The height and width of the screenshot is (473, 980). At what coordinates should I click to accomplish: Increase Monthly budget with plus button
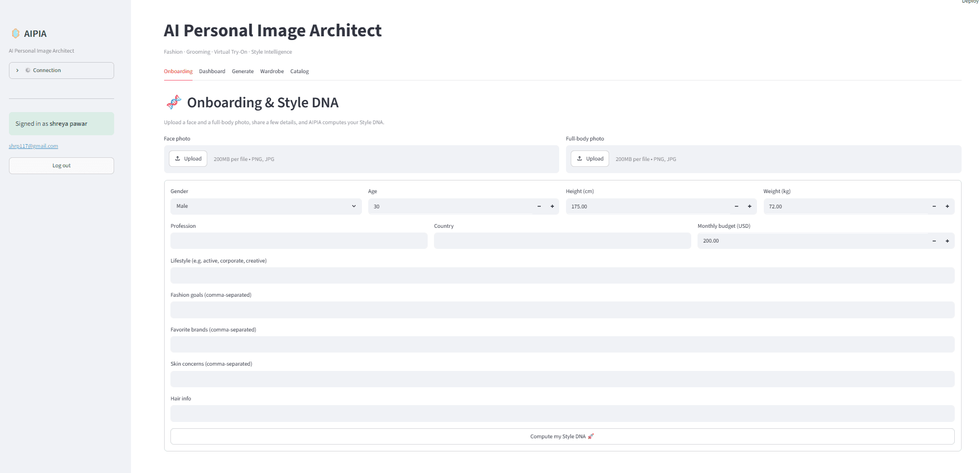click(x=947, y=241)
